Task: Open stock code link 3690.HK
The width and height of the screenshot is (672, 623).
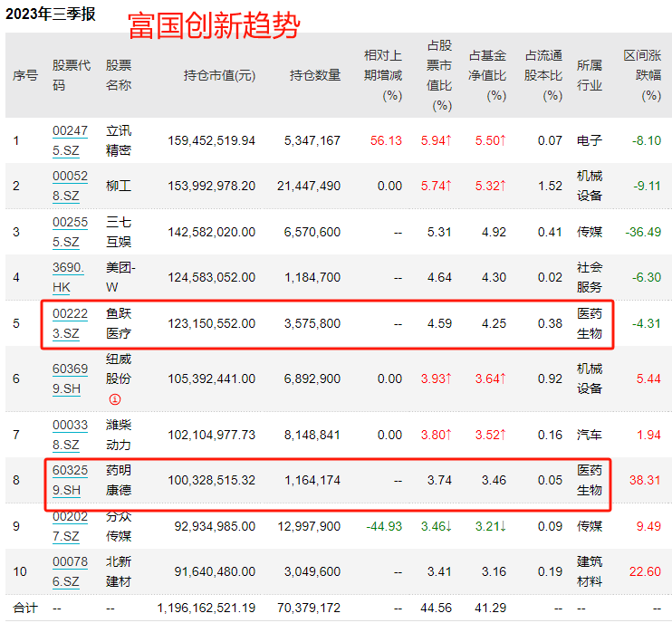Action: (x=68, y=277)
